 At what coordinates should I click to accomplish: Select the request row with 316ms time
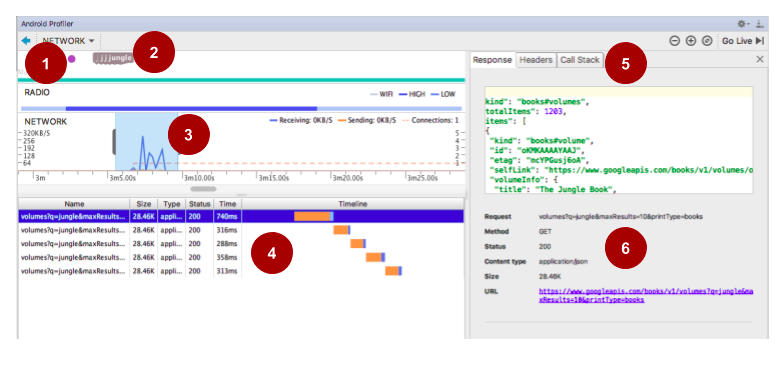point(241,230)
